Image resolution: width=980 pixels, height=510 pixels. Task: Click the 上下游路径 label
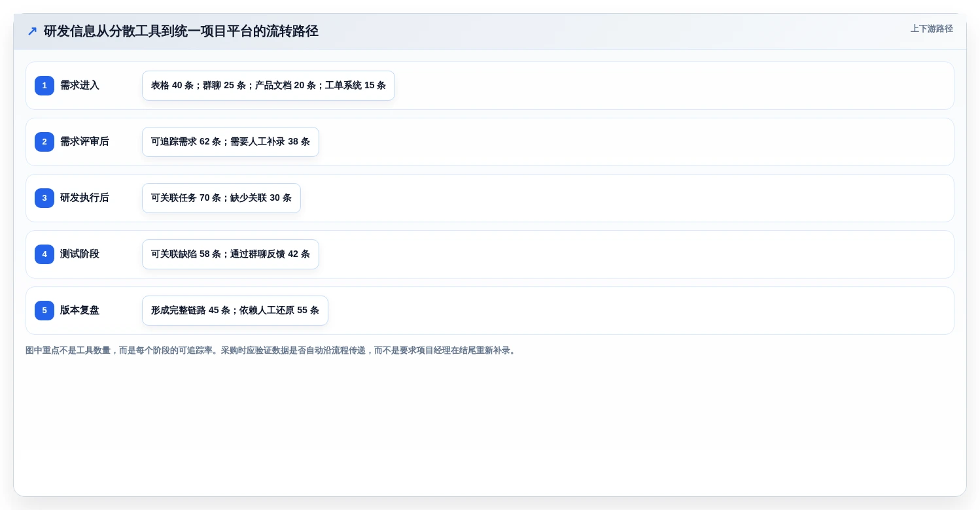pos(932,29)
